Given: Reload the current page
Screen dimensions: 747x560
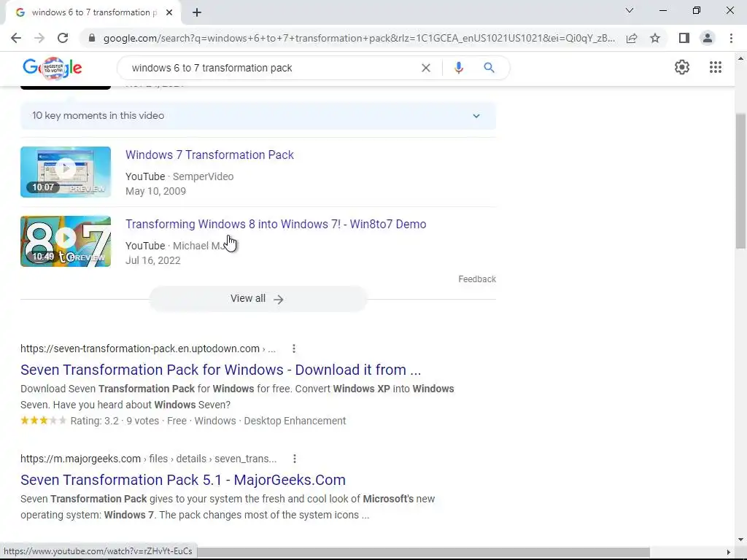Looking at the screenshot, I should tap(63, 38).
